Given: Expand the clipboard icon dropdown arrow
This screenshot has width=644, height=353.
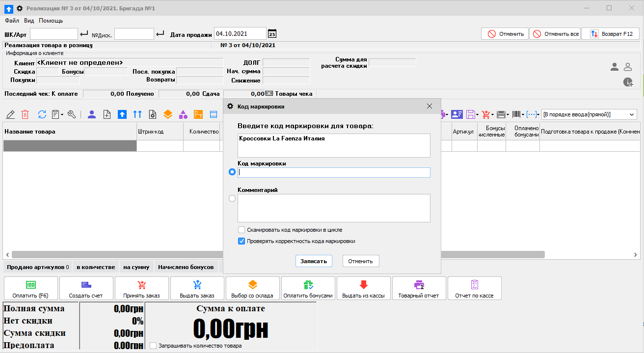Looking at the screenshot, I should (62, 115).
